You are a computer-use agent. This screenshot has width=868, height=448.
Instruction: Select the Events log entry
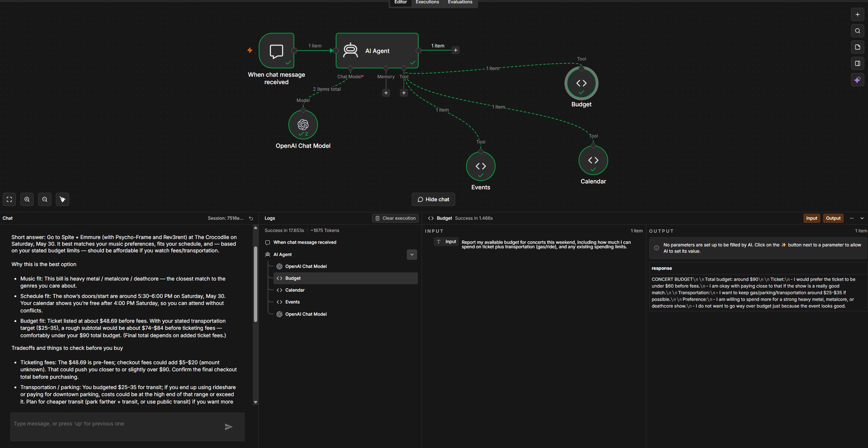[345, 302]
